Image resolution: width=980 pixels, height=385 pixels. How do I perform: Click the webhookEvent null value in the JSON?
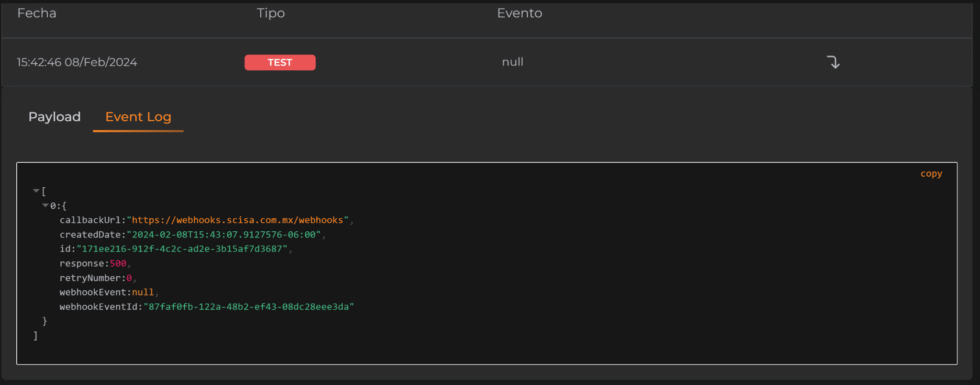143,293
